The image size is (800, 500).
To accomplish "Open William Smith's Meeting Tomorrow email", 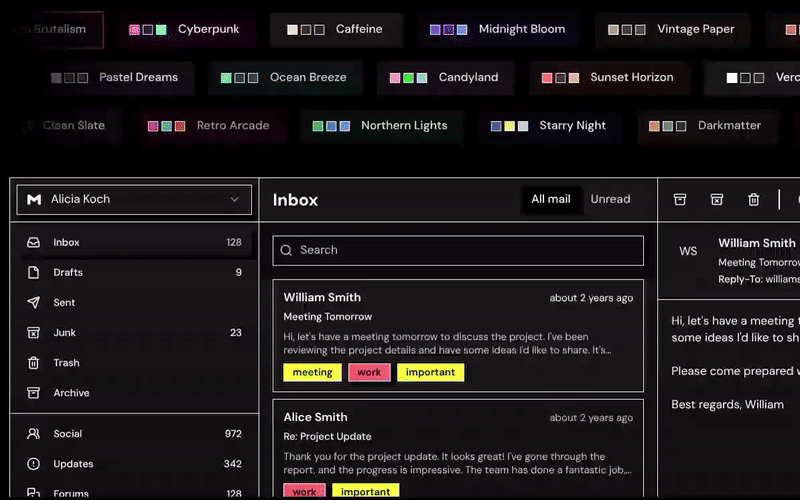I will 458,335.
